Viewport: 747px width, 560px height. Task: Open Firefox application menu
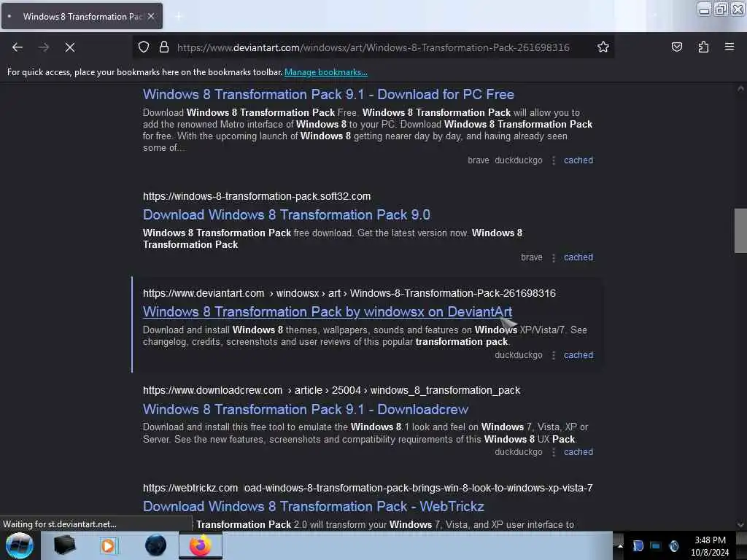click(x=729, y=47)
